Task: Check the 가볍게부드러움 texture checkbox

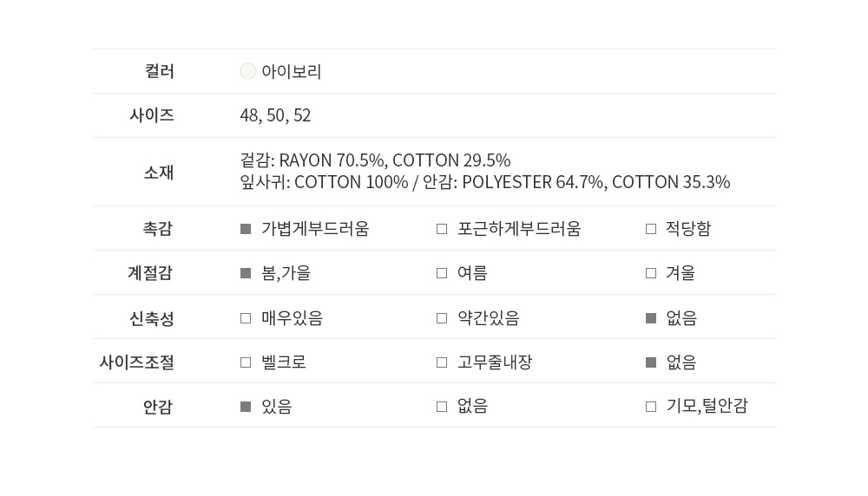Action: pos(246,229)
